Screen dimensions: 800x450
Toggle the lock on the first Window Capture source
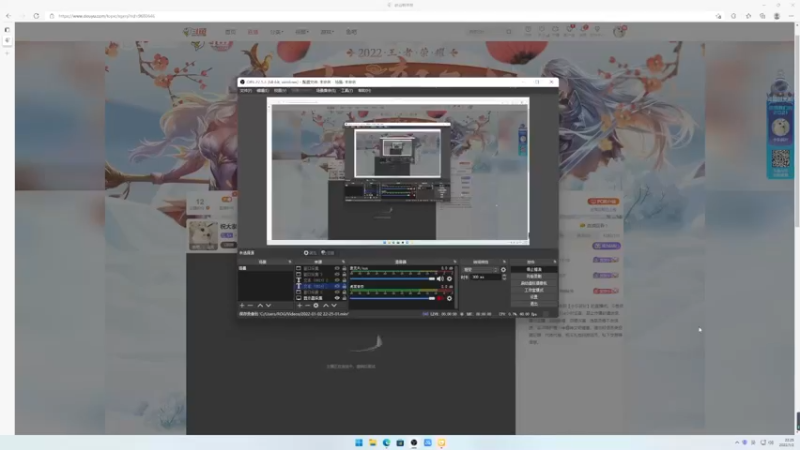[x=344, y=268]
